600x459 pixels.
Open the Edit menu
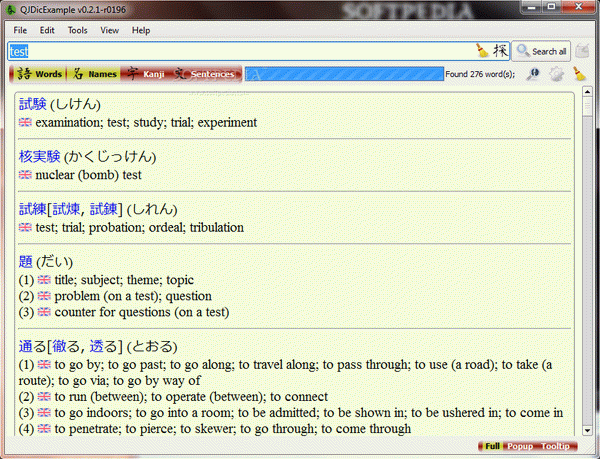point(47,30)
